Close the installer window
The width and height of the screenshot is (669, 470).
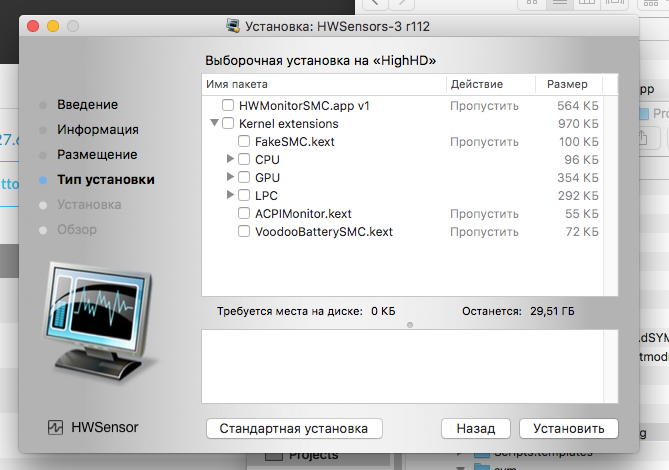(x=33, y=26)
